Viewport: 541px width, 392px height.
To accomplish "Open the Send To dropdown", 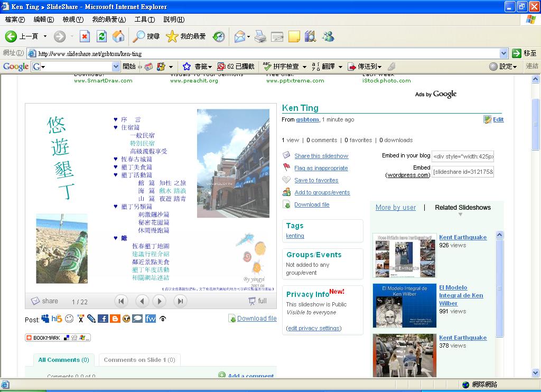I will point(379,67).
